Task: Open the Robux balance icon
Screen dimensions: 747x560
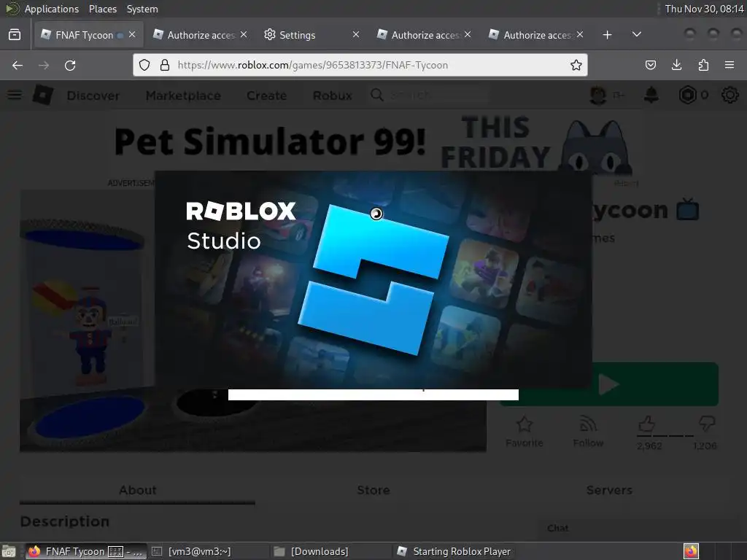Action: tap(687, 96)
